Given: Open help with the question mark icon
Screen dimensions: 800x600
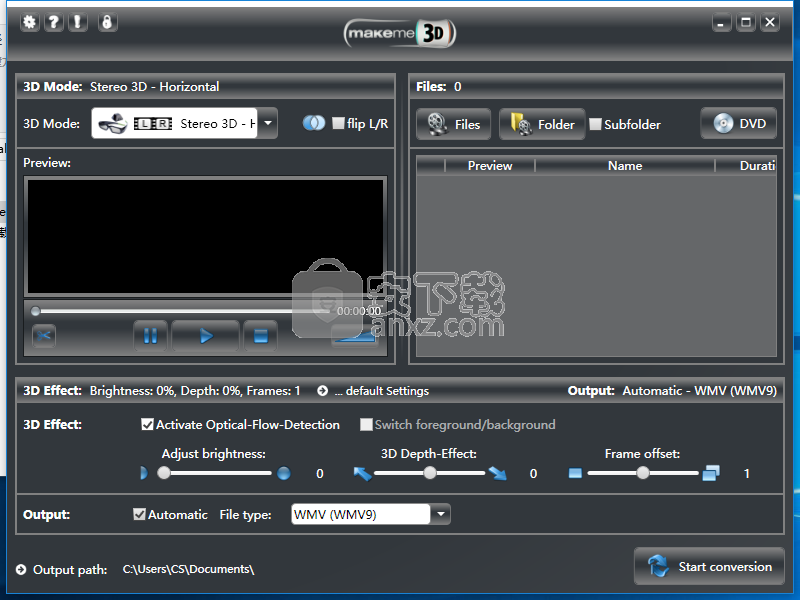Looking at the screenshot, I should [54, 22].
